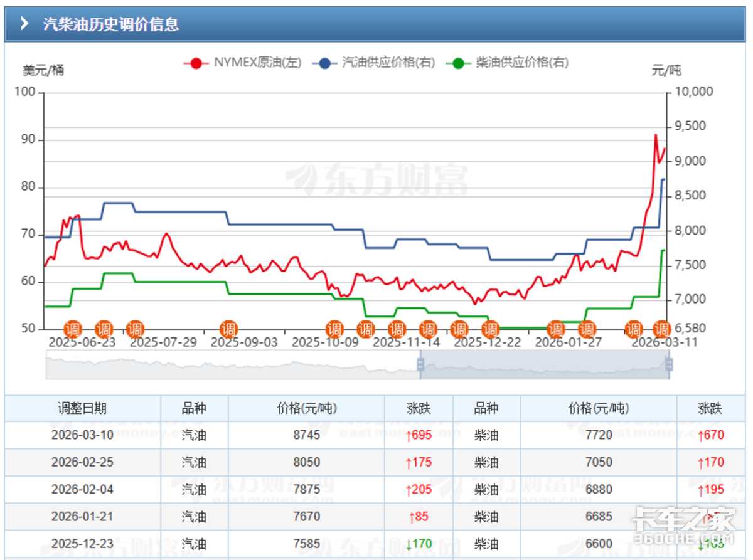The height and width of the screenshot is (560, 753).
Task: Click the white arrow icon in header
Action: pos(24,24)
